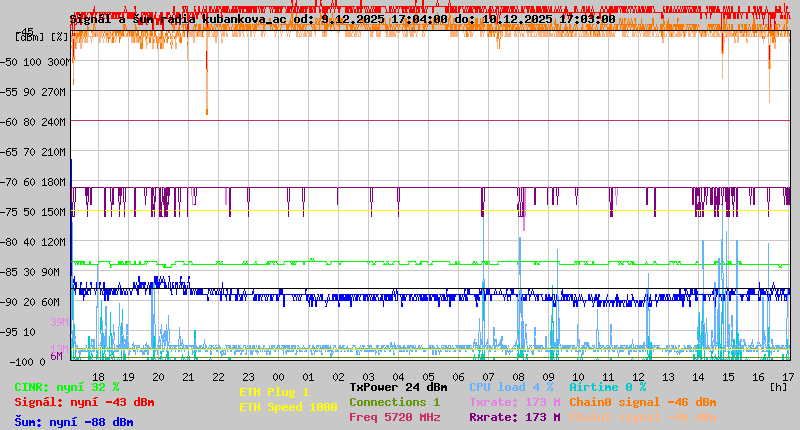
Task: Click the 'Airtime 0 %' legend label
Action: [x=608, y=387]
